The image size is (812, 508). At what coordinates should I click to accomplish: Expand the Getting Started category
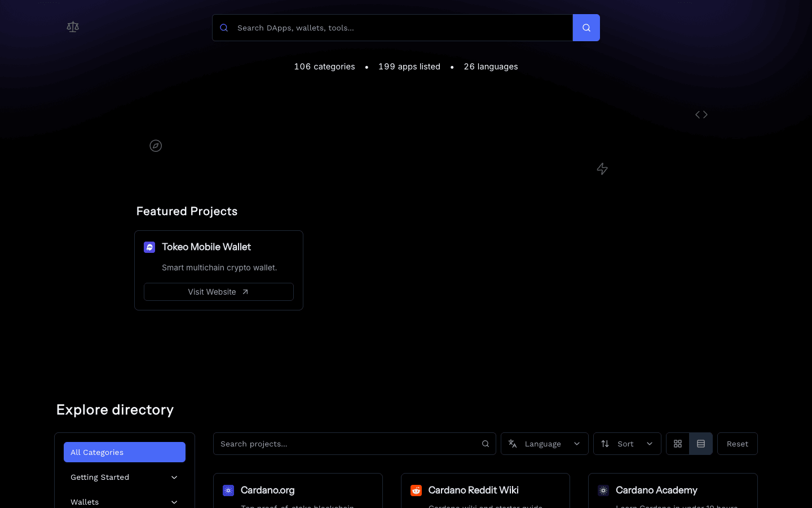point(124,477)
